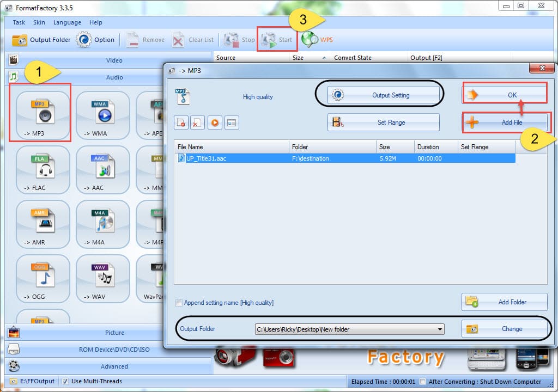Pick the -> AMR format icon
The width and height of the screenshot is (558, 392).
(43, 224)
